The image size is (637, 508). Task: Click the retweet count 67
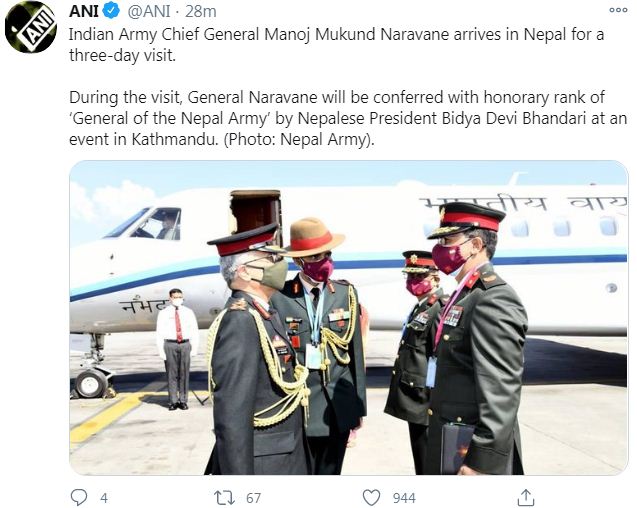point(253,498)
